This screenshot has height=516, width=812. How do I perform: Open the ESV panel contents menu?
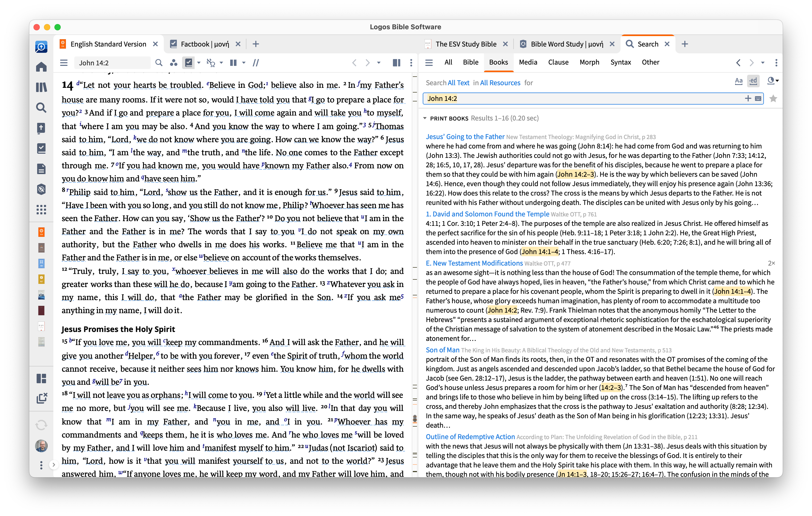[64, 63]
